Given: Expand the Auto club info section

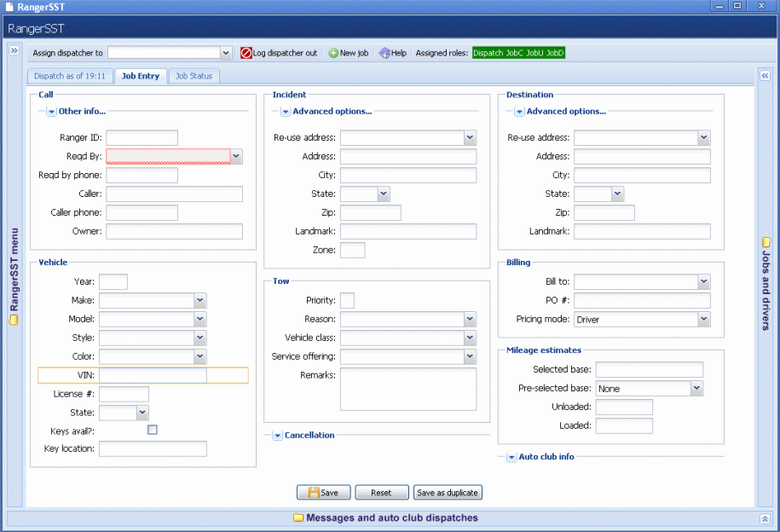Looking at the screenshot, I should [511, 457].
